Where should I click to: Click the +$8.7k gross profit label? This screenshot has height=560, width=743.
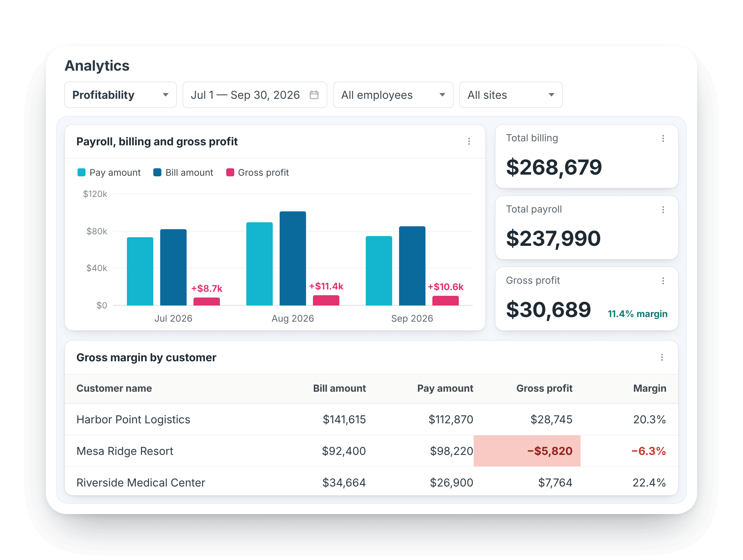coord(207,289)
